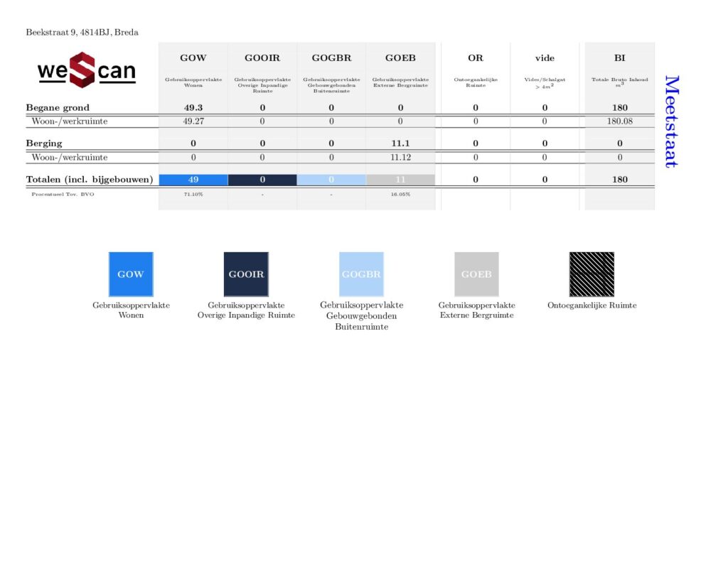Click the vide column header
Image resolution: width=728 pixels, height=562 pixels.
coord(545,58)
